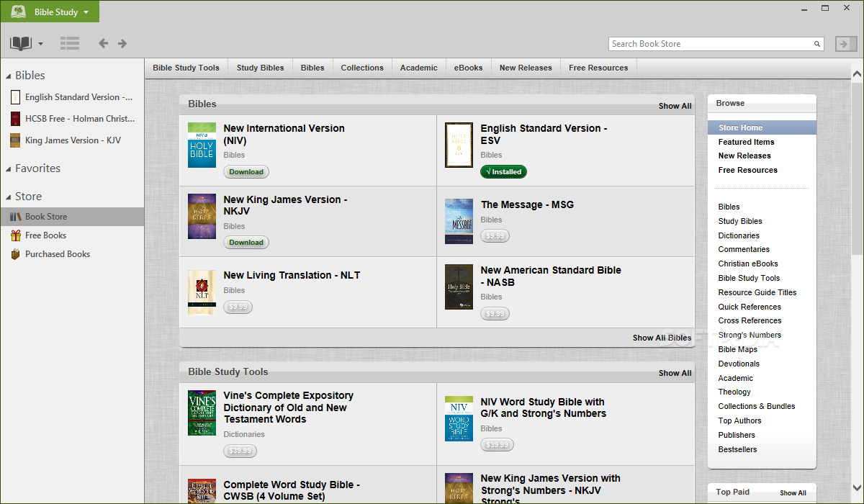864x504 pixels.
Task: Open the library book icon menu
Action: pos(21,44)
